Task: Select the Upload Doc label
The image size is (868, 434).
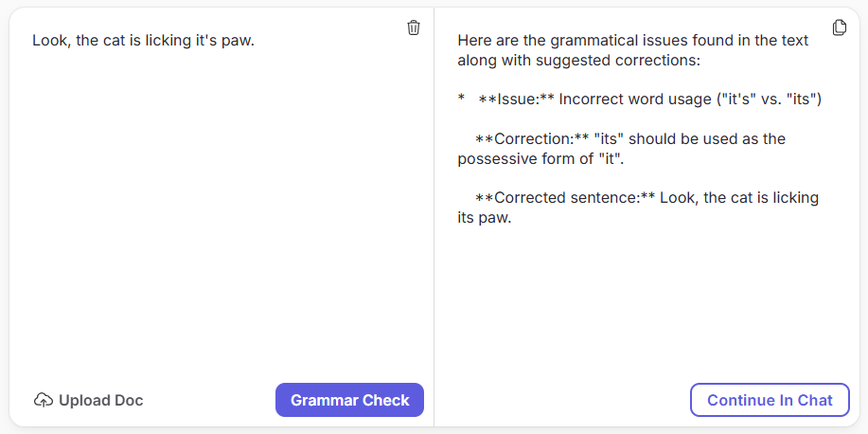Action: click(x=100, y=400)
